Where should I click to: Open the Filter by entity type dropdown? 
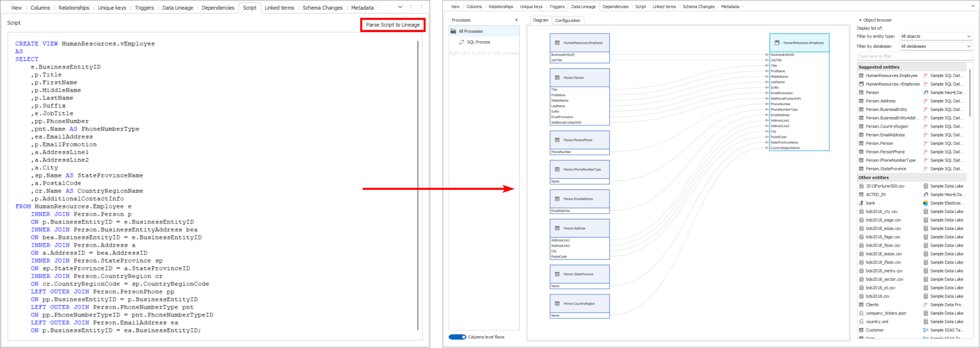tap(936, 37)
